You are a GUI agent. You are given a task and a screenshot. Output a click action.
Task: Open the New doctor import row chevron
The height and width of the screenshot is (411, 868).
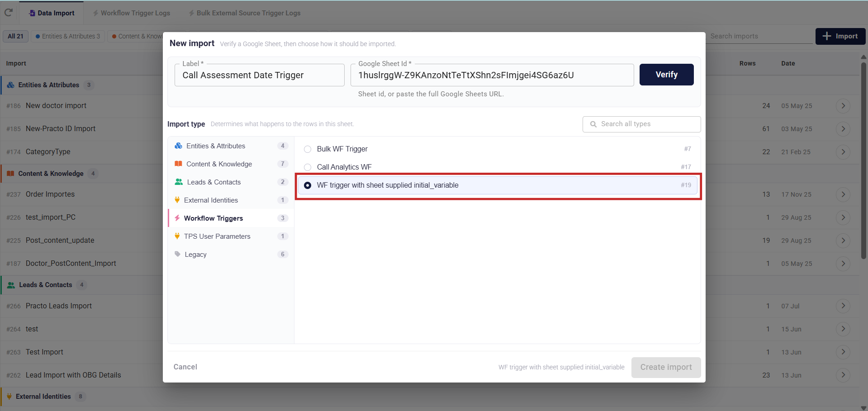click(843, 106)
